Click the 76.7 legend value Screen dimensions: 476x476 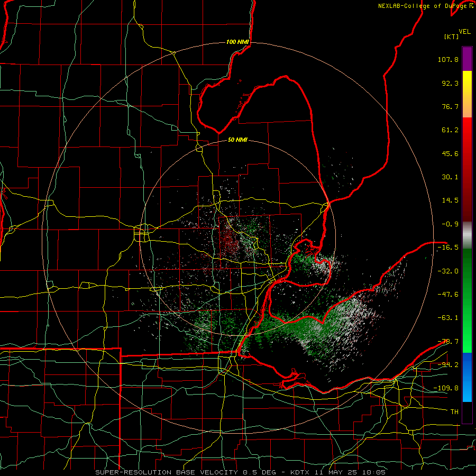[450, 106]
